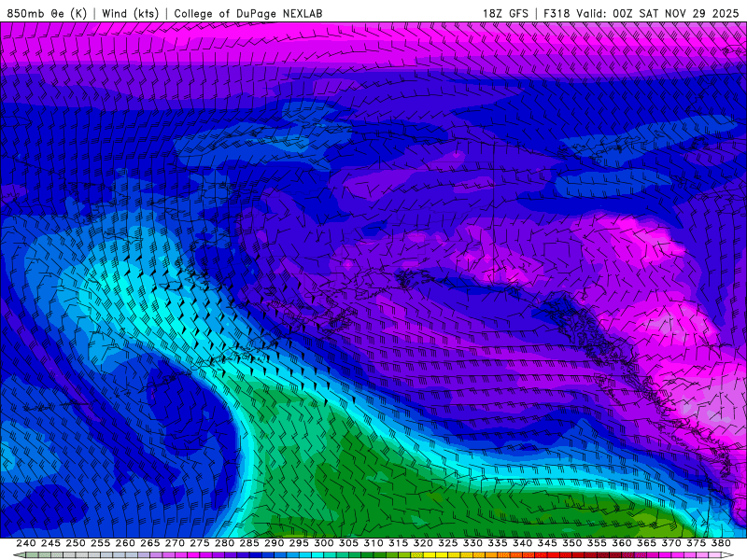Select the 305 scale label

click(x=348, y=543)
